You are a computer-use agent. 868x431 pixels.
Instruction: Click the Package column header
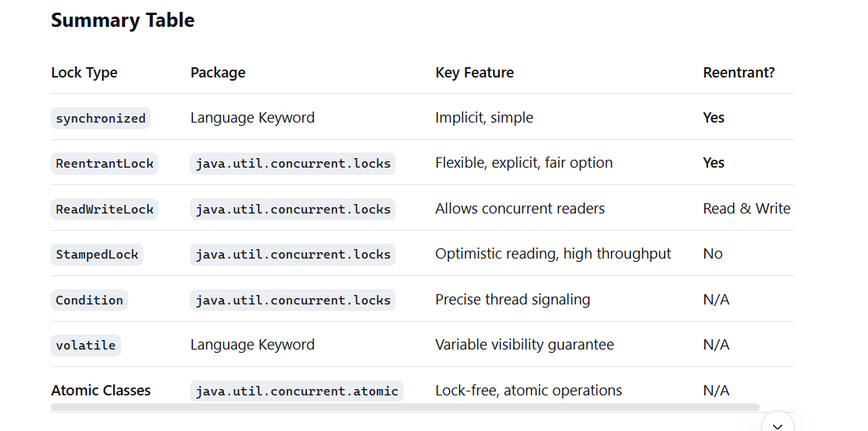pos(218,73)
